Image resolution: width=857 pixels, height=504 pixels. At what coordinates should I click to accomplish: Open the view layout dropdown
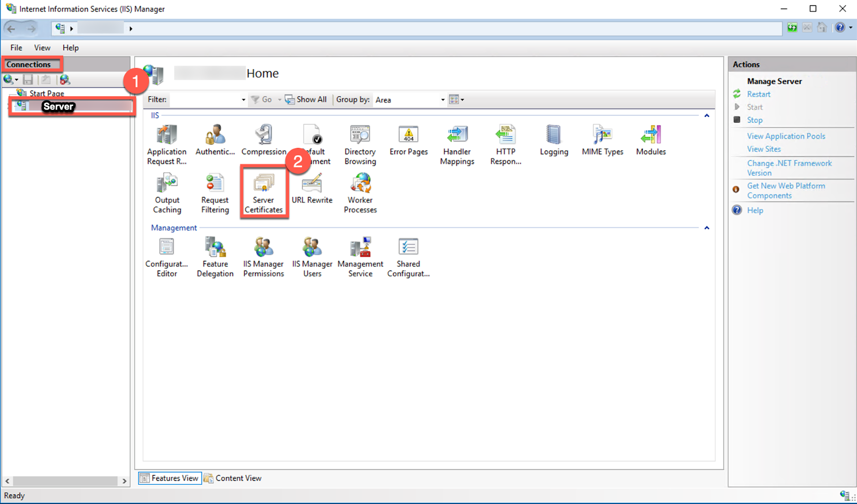tap(456, 100)
